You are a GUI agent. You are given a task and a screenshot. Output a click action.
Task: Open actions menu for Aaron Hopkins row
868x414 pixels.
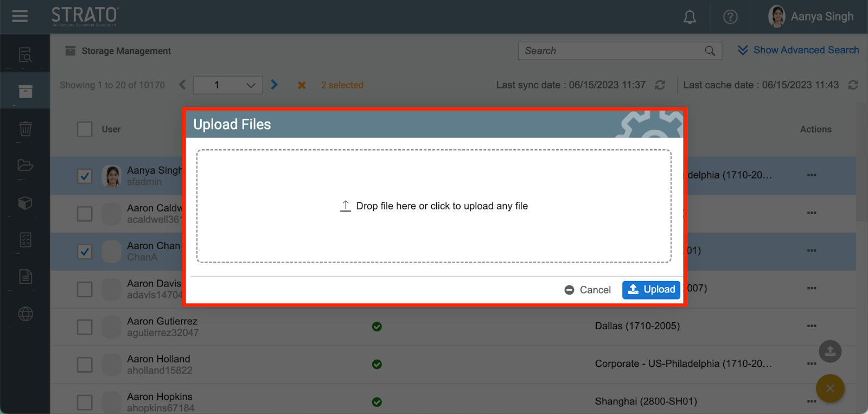(812, 402)
